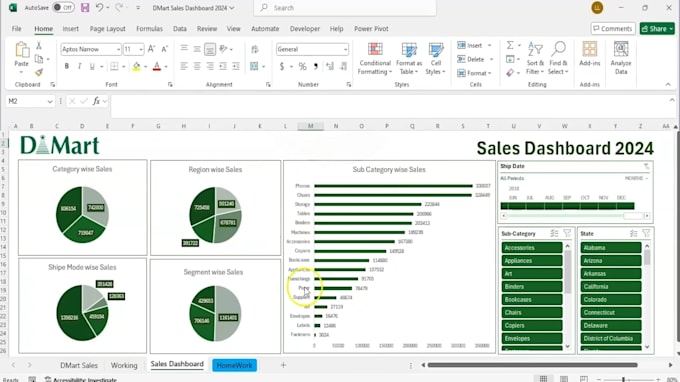Viewport: 680px width, 382px height.
Task: Toggle California in State slicer
Action: click(611, 287)
